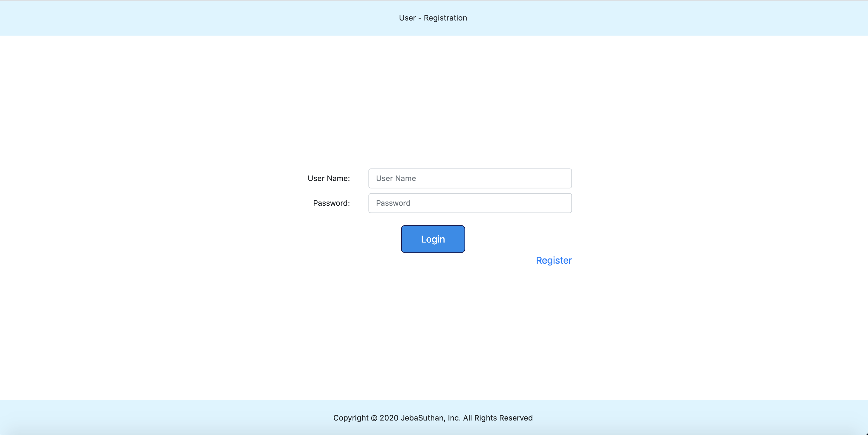
Task: Click the User - Registration header title
Action: [x=433, y=18]
